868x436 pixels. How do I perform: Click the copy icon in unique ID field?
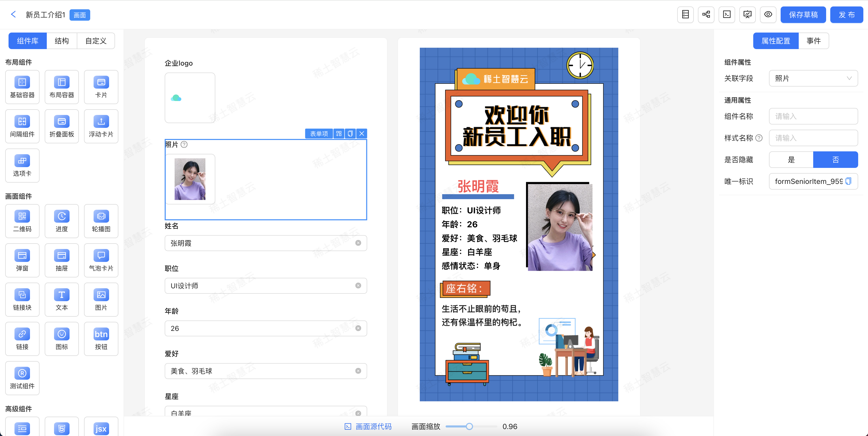[848, 181]
